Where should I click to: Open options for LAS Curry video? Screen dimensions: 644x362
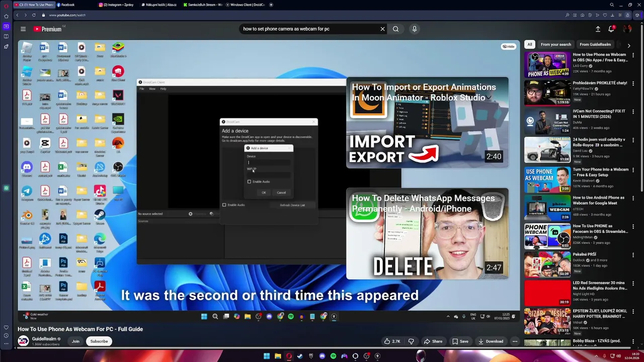coord(633,55)
